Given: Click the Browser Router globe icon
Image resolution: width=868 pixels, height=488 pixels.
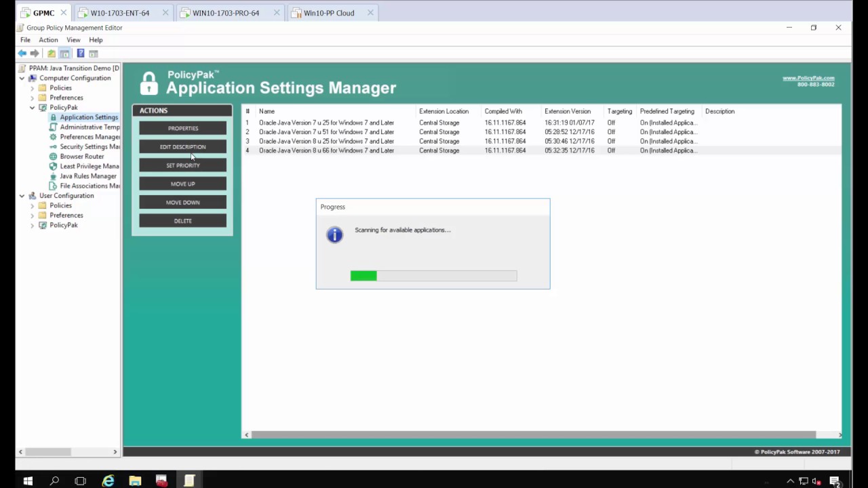Looking at the screenshot, I should click(x=54, y=157).
